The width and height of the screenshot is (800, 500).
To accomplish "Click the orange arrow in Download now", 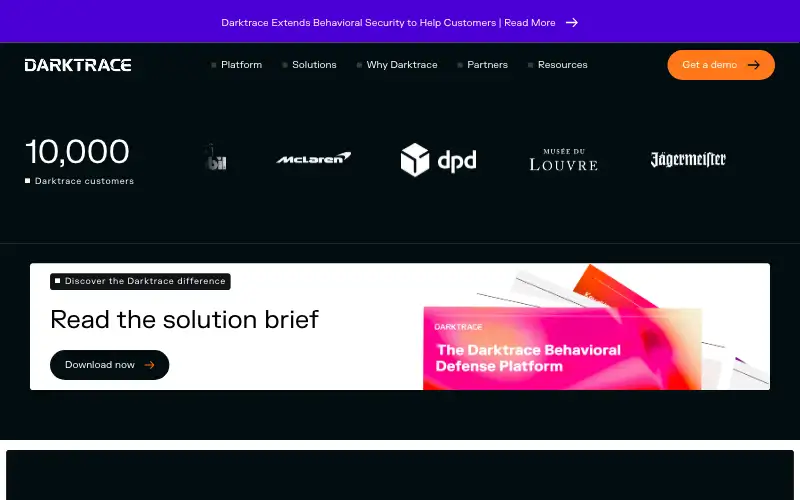I will point(149,365).
